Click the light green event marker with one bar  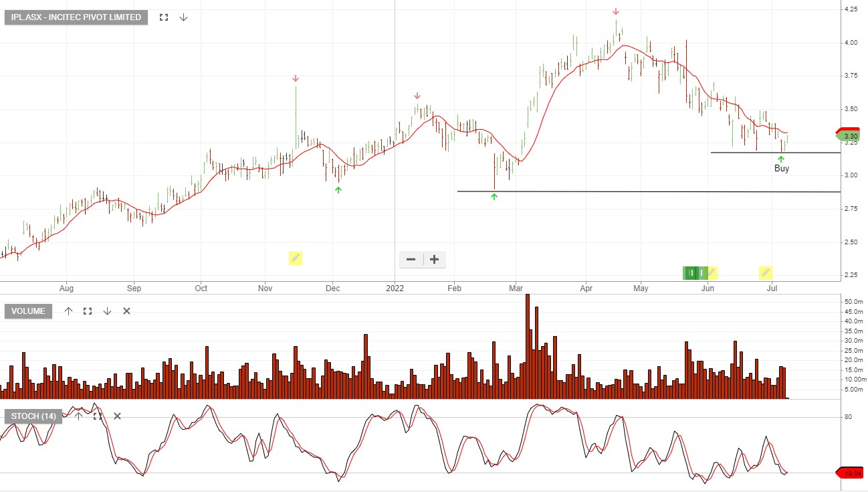pos(701,272)
